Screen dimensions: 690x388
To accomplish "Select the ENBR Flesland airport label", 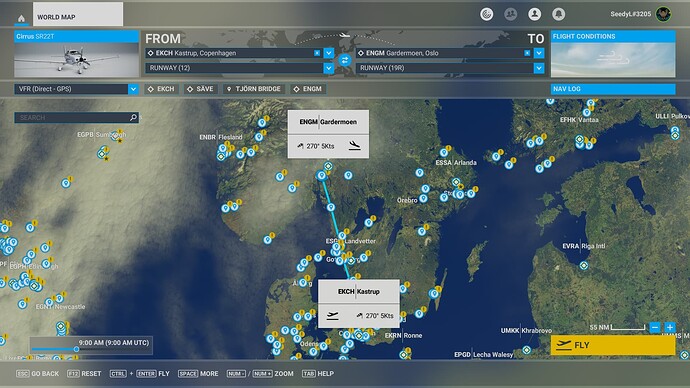I will [221, 137].
